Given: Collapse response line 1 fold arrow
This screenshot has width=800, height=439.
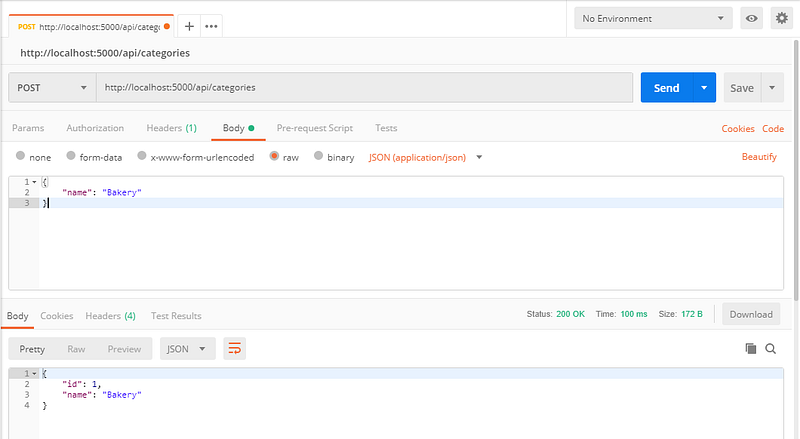Looking at the screenshot, I should point(34,374).
